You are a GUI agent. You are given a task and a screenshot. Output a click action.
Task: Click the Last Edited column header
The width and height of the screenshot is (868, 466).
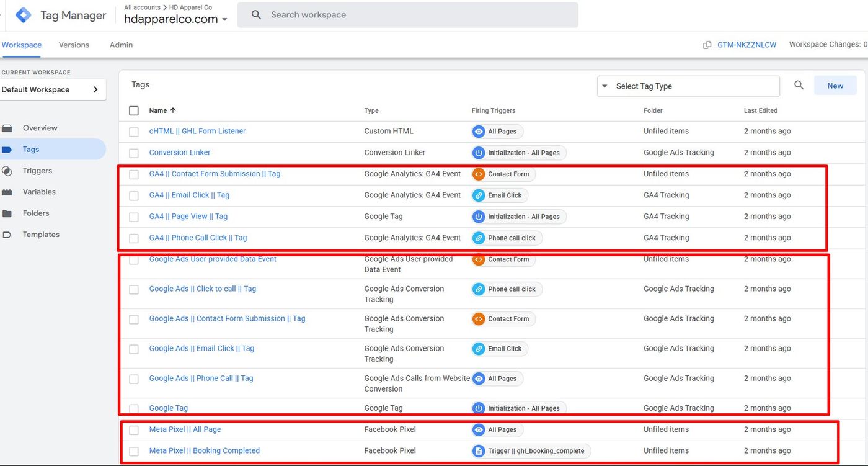(x=761, y=110)
